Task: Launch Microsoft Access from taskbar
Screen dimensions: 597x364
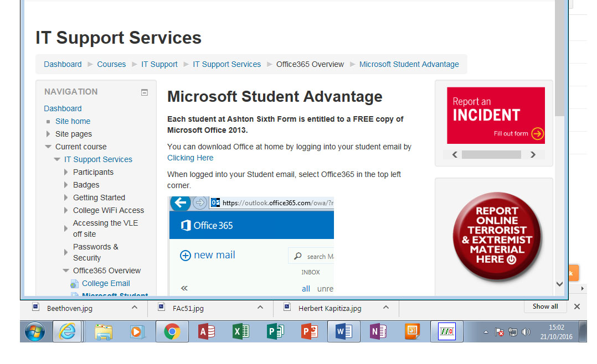Action: [x=207, y=332]
